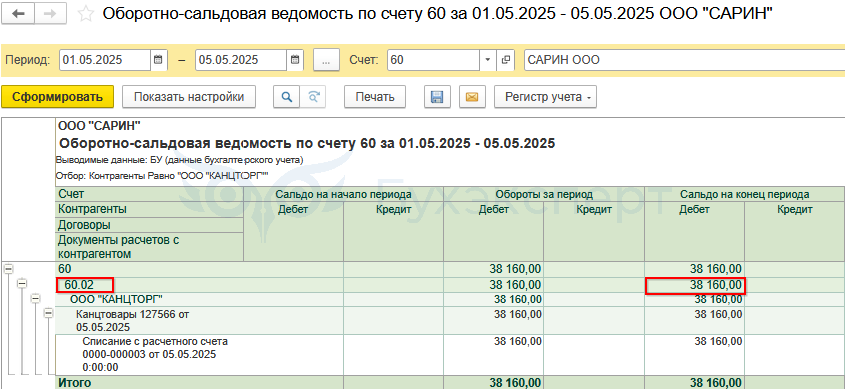Print report with Печать button
Screen dimensions: 845x389
coord(375,97)
